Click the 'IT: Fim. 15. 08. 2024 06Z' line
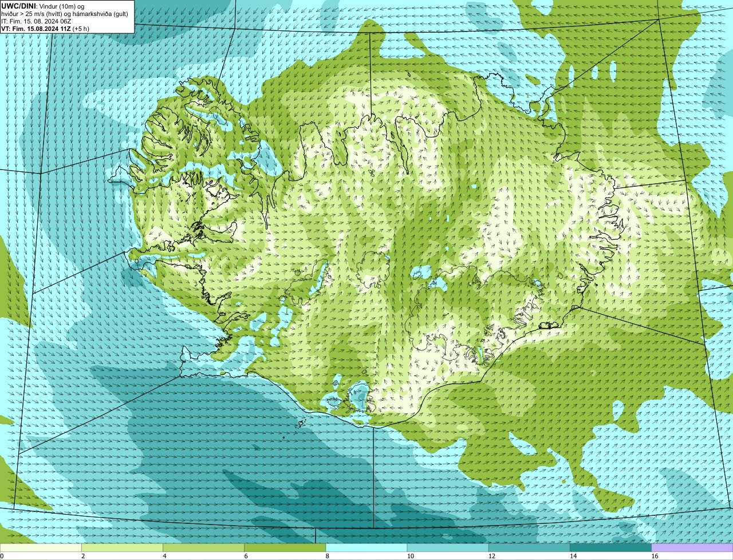Image resolution: width=733 pixels, height=560 pixels. (36, 21)
